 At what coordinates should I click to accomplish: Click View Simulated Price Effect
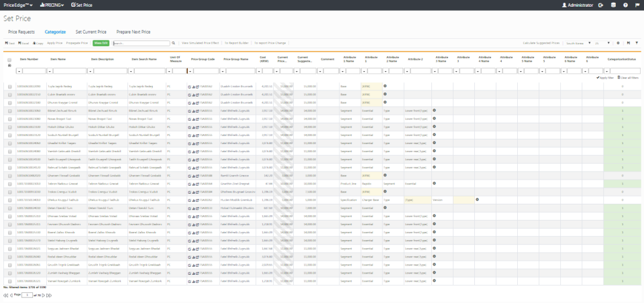[x=201, y=43]
